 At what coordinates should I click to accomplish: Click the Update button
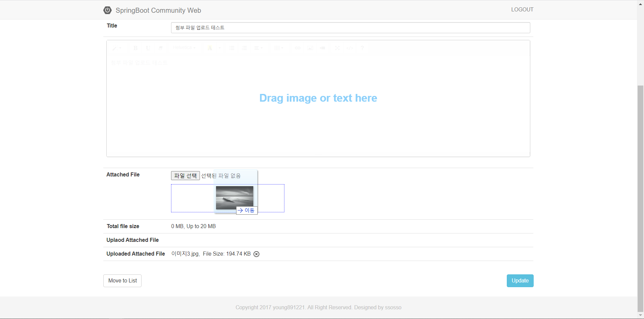pos(520,281)
